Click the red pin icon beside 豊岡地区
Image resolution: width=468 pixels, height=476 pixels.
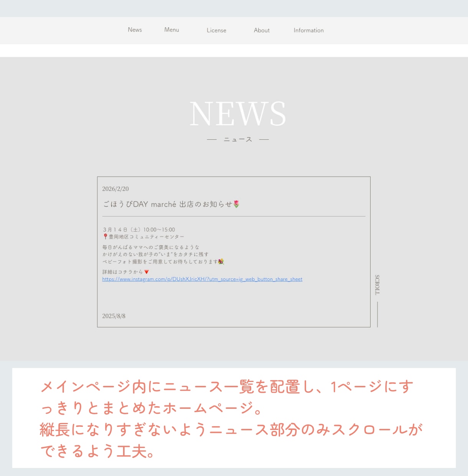click(x=105, y=236)
